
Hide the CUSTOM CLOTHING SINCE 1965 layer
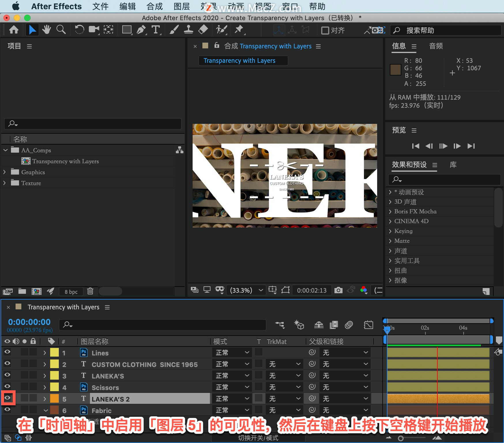pos(7,363)
